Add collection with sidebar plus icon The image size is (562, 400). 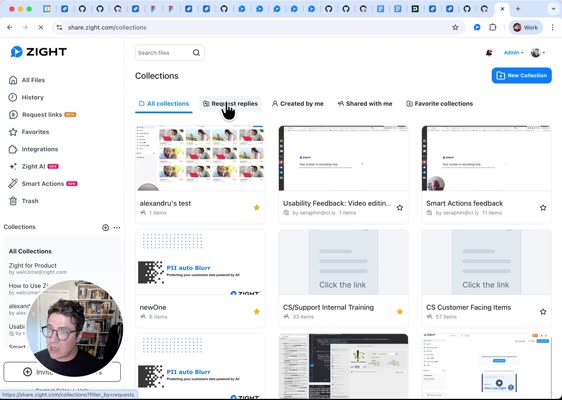[x=105, y=227]
